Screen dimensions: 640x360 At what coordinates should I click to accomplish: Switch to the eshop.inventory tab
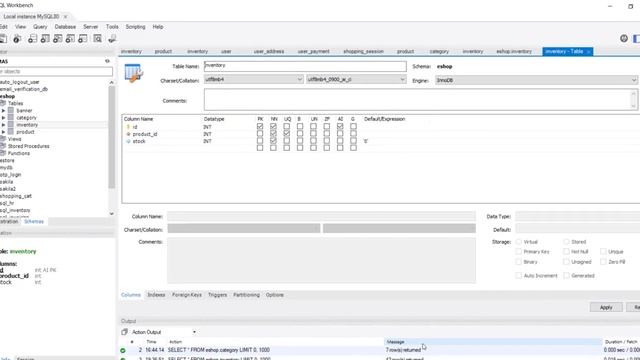pyautogui.click(x=514, y=51)
